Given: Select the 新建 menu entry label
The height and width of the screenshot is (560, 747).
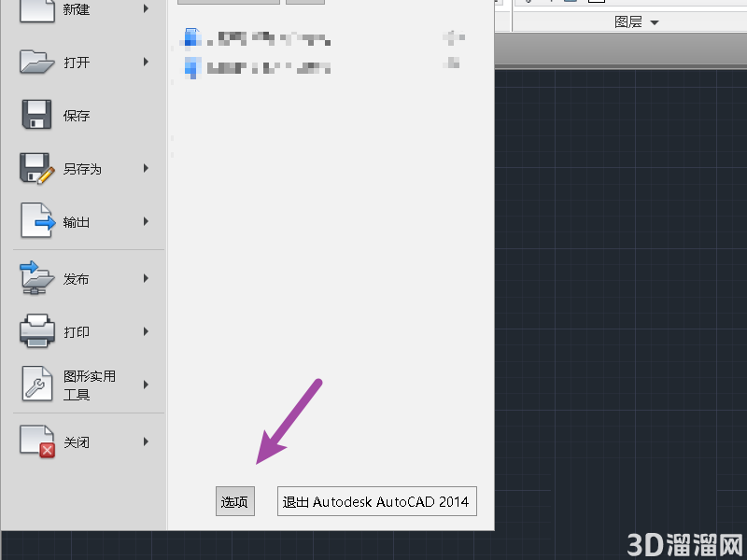Looking at the screenshot, I should click(x=77, y=9).
